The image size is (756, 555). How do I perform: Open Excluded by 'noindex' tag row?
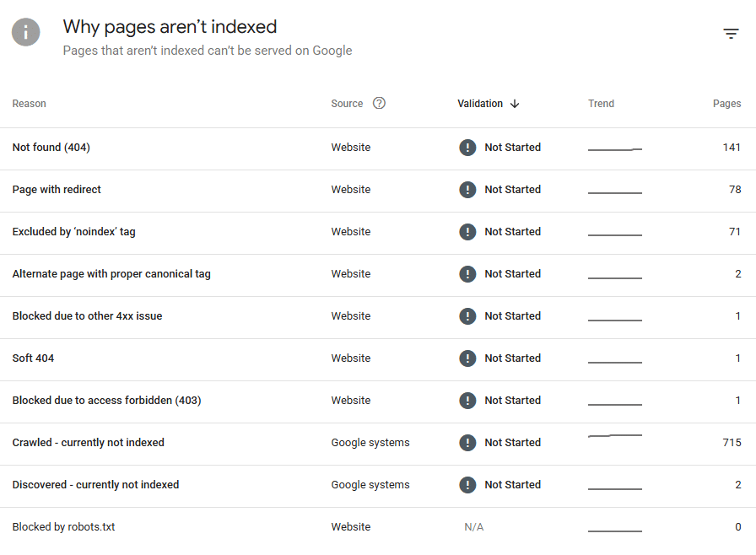378,233
